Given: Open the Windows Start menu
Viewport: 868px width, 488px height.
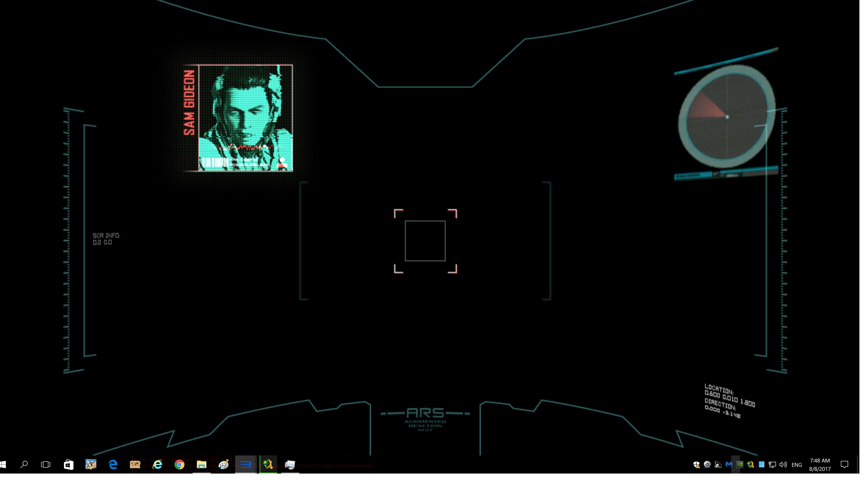Looking at the screenshot, I should [3, 465].
